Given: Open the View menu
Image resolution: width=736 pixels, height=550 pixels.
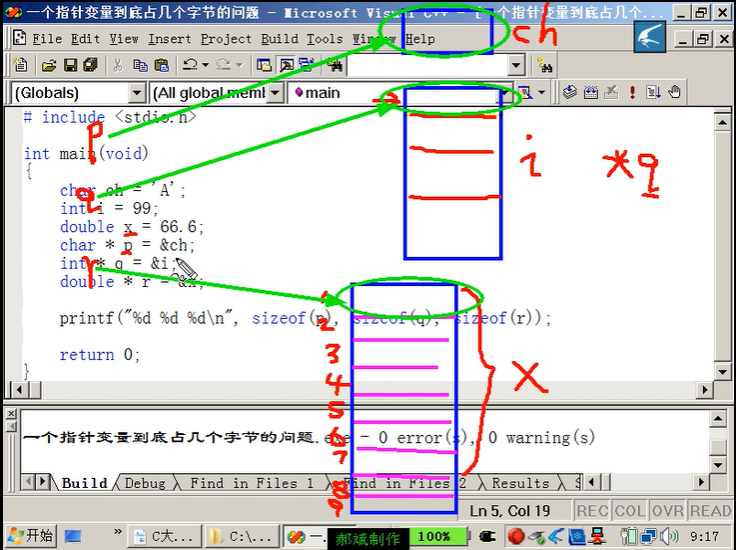Looking at the screenshot, I should tap(124, 38).
